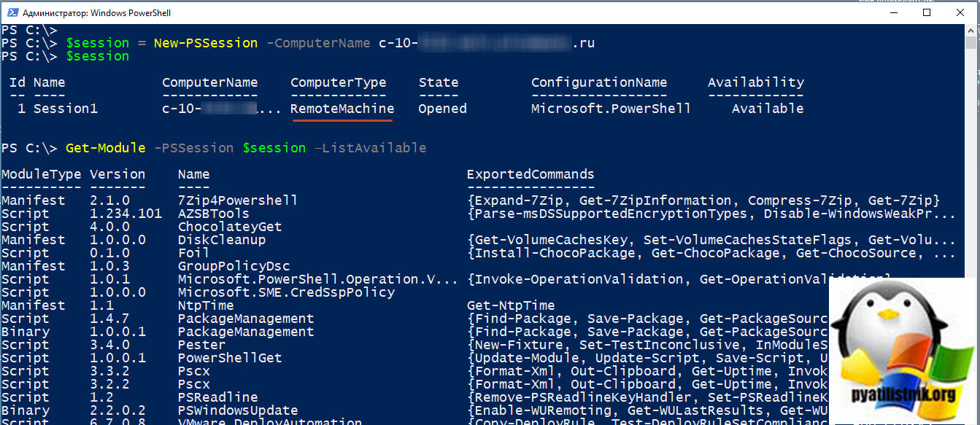Click the Opened state value
This screenshot has width=980, height=425.
tap(442, 109)
